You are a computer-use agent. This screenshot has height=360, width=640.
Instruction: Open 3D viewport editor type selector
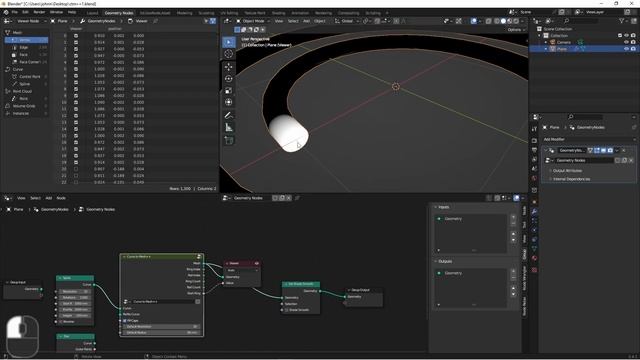pos(227,21)
